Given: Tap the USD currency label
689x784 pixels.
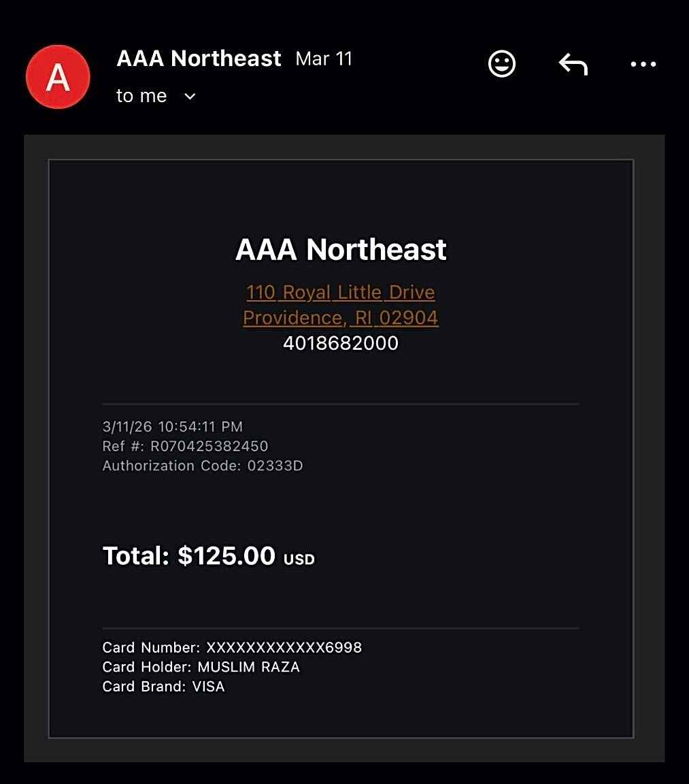Looking at the screenshot, I should click(x=299, y=559).
